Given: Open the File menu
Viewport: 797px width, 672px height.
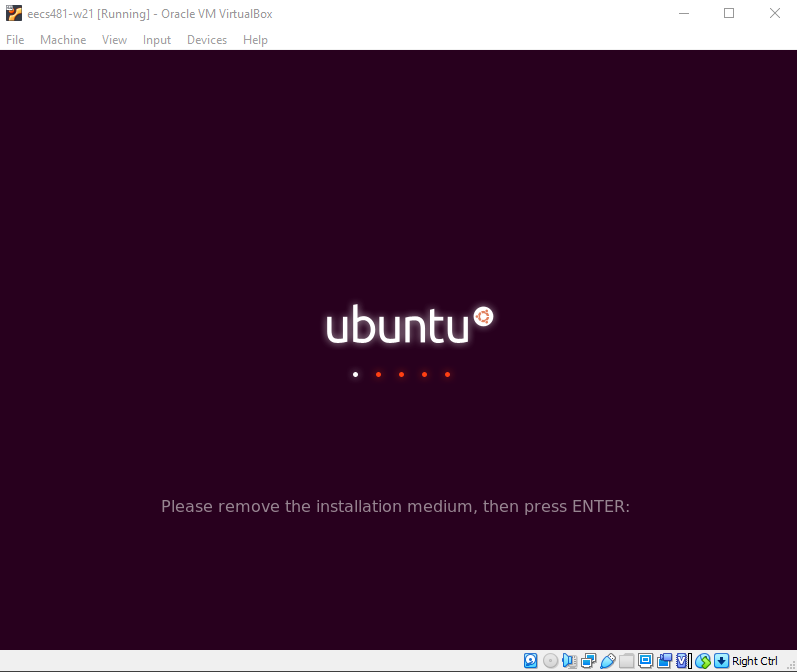Looking at the screenshot, I should (15, 40).
